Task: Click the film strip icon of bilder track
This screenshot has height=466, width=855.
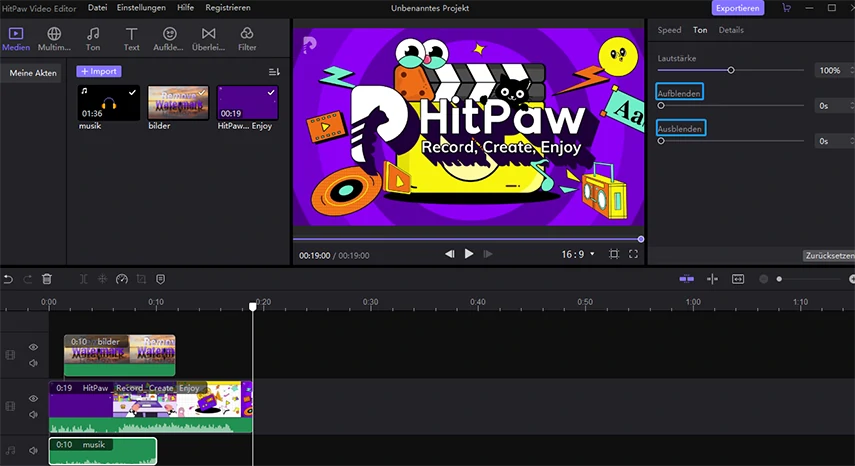Action: 10,355
